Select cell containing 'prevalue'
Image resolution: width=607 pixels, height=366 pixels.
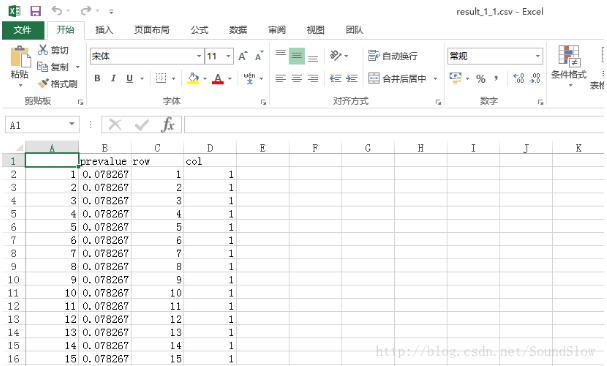click(105, 161)
